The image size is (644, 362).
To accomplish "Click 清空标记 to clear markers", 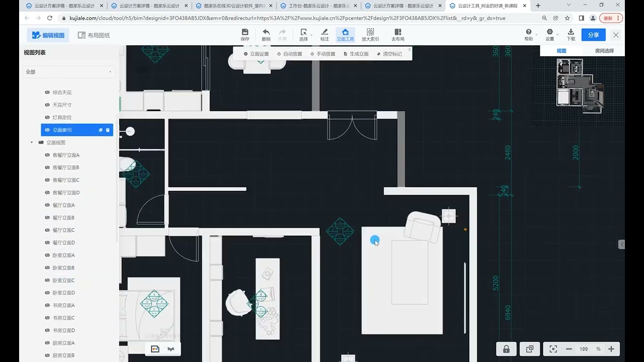I will 389,54.
